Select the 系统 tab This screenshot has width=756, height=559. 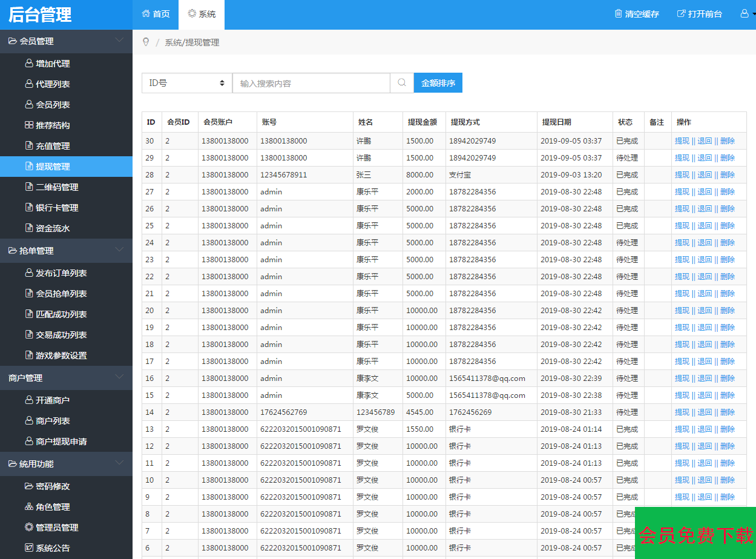[202, 14]
